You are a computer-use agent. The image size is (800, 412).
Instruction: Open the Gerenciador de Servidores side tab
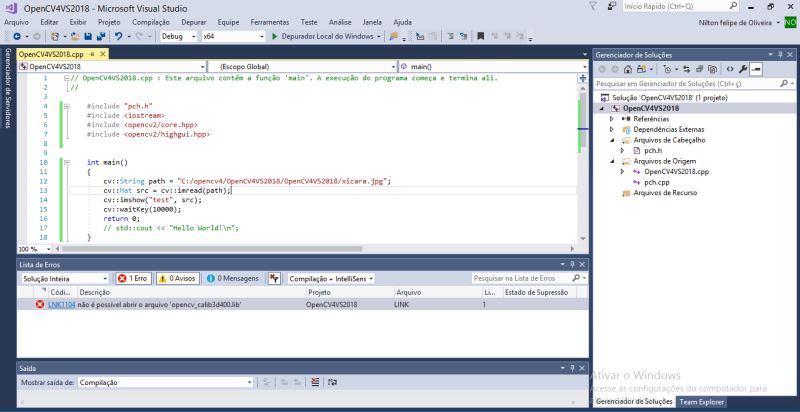tap(8, 87)
